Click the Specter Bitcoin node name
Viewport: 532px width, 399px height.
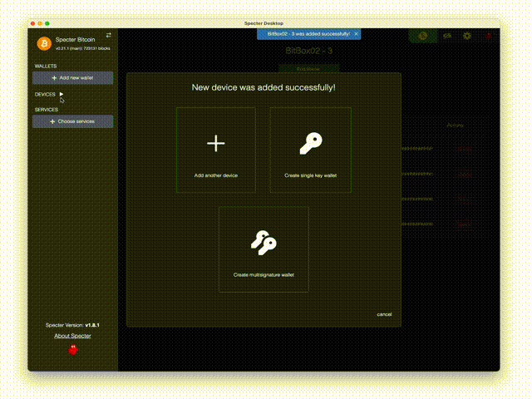click(x=76, y=39)
